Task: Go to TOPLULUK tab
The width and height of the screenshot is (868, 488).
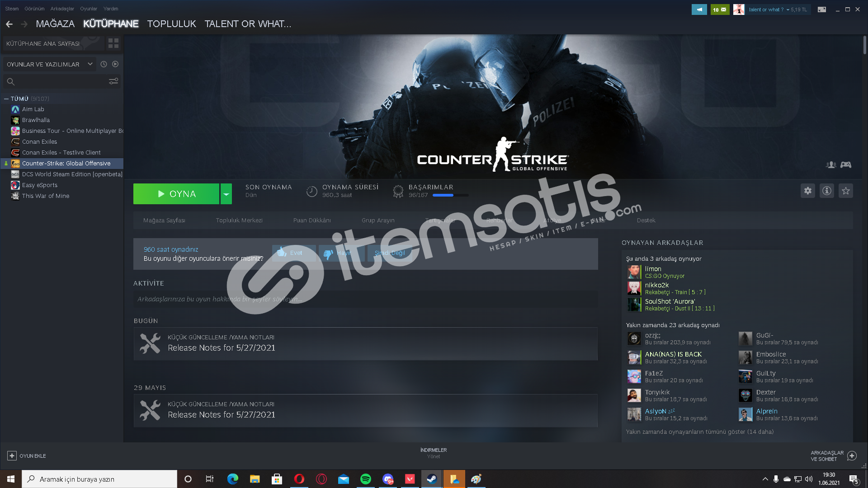Action: (x=172, y=24)
